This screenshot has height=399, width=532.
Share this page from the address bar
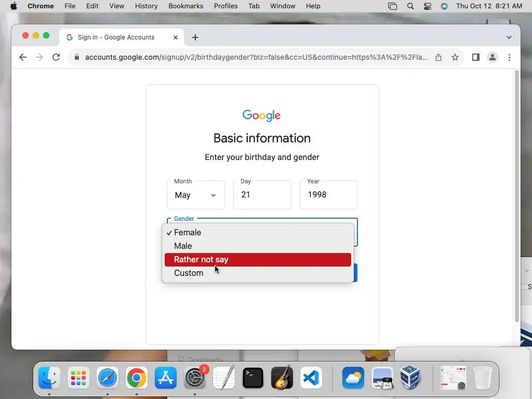pos(438,57)
